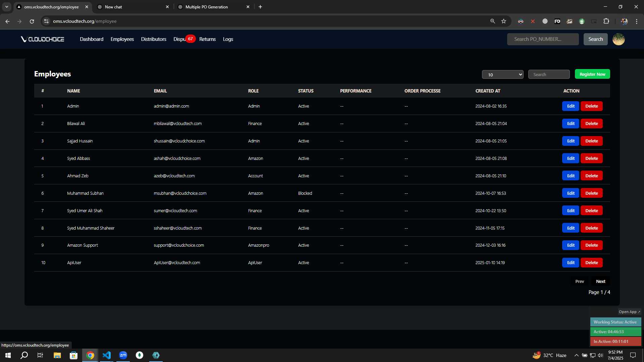Click the Prev pagination button
This screenshot has width=644, height=362.
[579, 282]
